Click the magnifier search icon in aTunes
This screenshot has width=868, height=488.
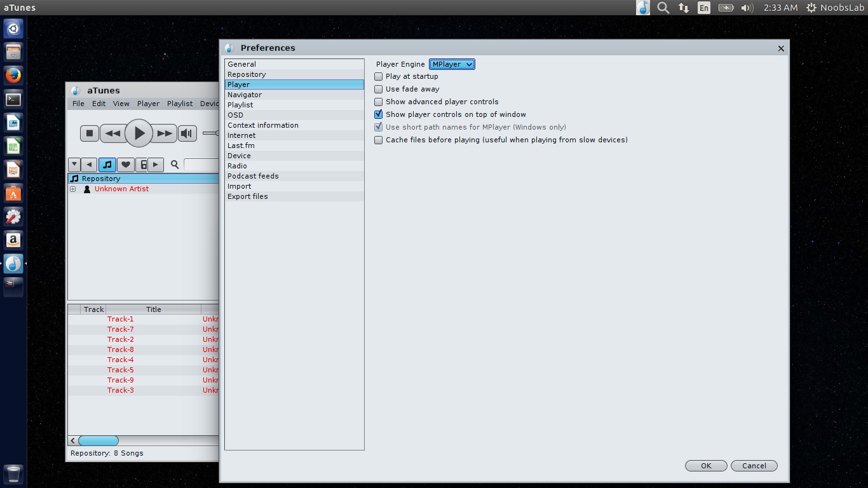175,165
